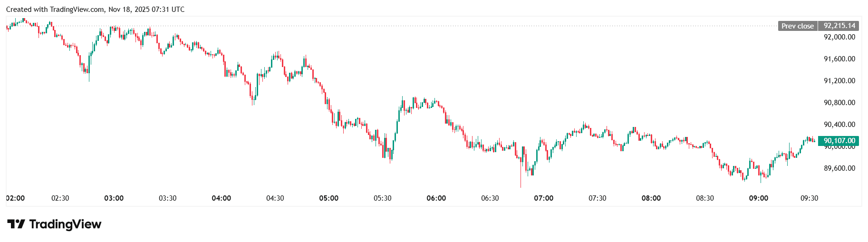Click the 91,600.00 price axis label
The height and width of the screenshot is (242, 868).
click(x=839, y=59)
